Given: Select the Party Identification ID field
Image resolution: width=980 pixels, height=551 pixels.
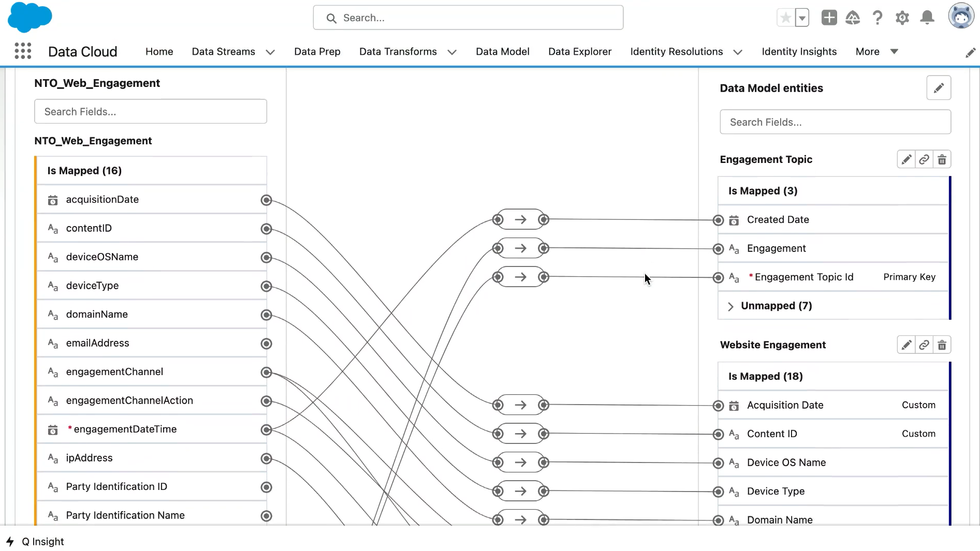Looking at the screenshot, I should (x=152, y=486).
